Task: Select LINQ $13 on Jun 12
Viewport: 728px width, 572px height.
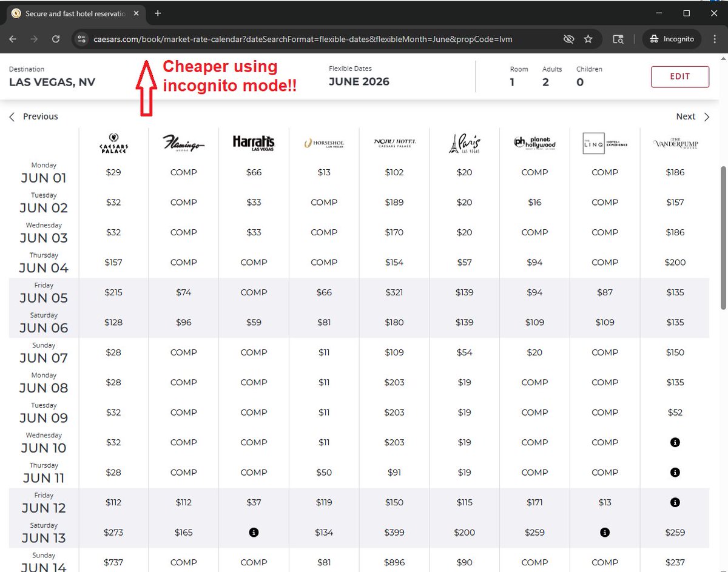Action: click(605, 502)
